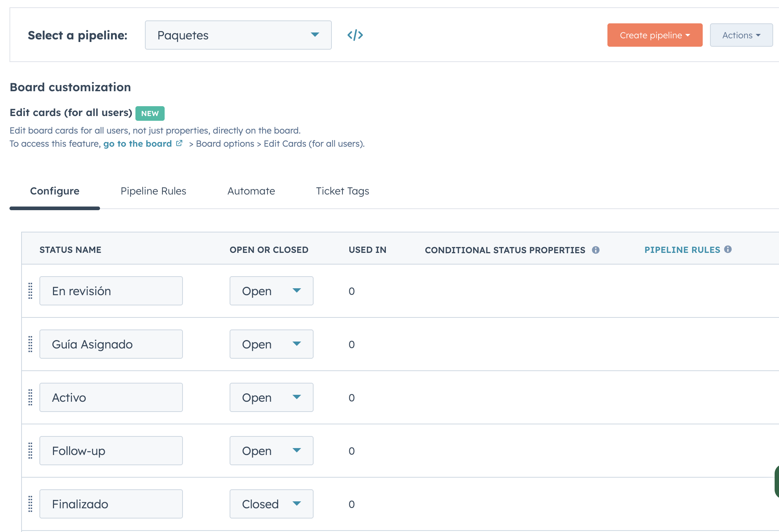Grab drag handle for Activo row
This screenshot has height=532, width=779.
tap(30, 397)
